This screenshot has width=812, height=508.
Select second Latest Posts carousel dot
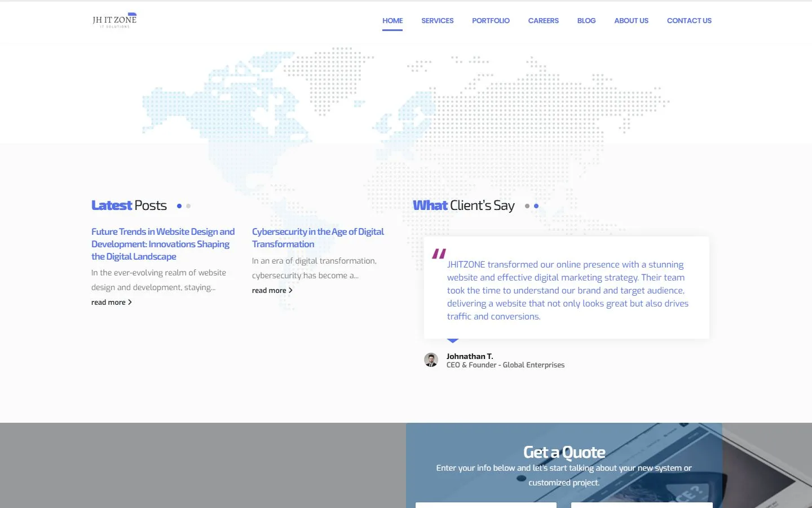(x=188, y=206)
